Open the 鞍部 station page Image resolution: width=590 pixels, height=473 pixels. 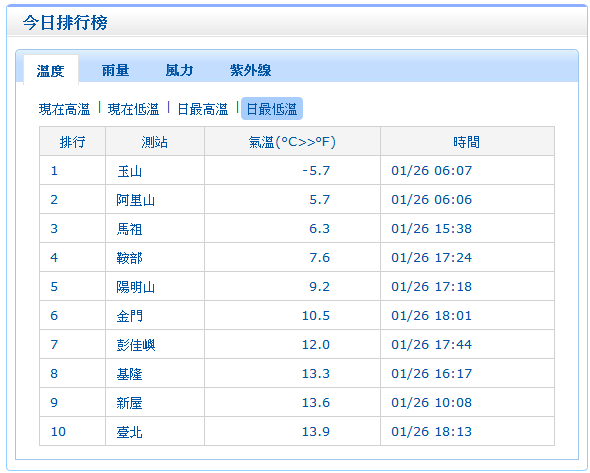(x=129, y=258)
